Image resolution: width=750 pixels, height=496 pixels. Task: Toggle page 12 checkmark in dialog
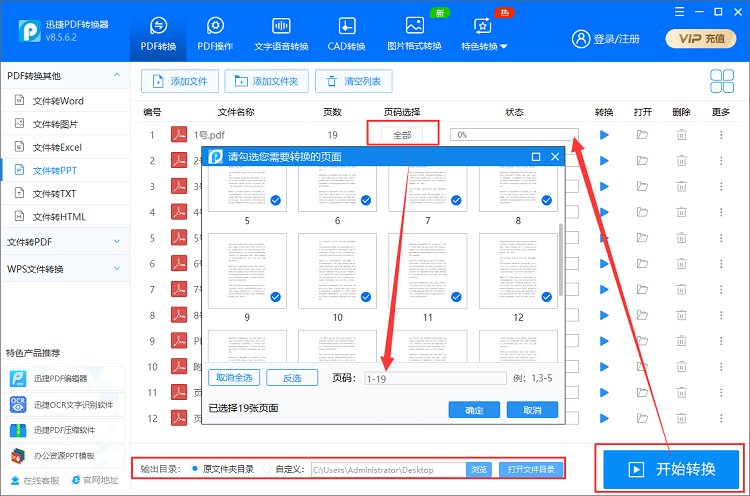click(547, 297)
